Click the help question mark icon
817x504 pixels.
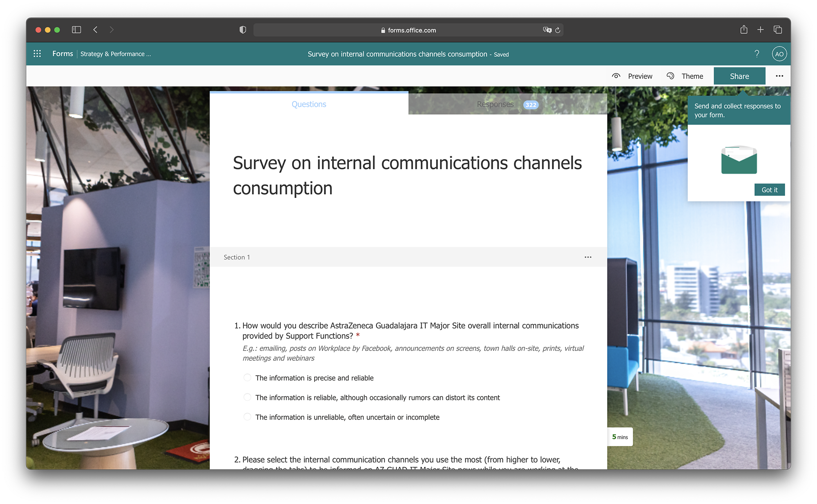click(x=757, y=54)
